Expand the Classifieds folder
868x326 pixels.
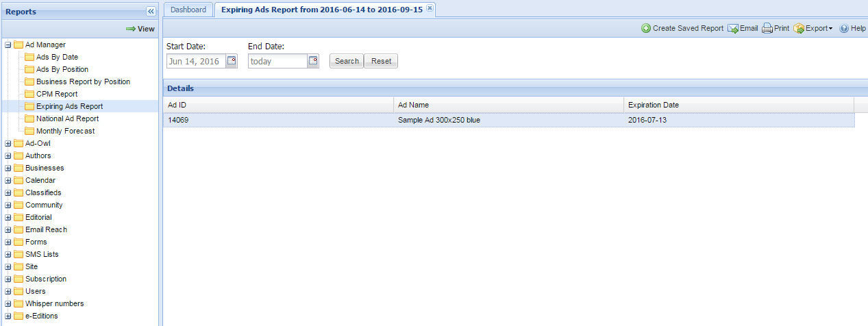(x=8, y=192)
